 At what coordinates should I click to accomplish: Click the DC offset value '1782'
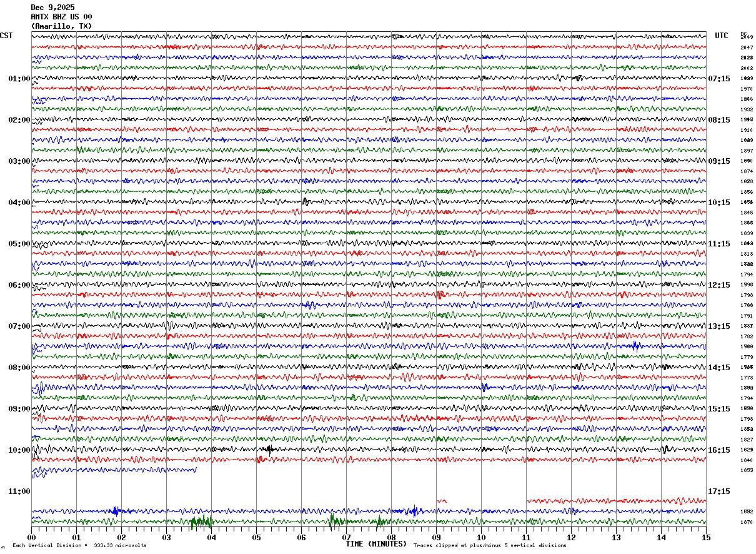[747, 336]
